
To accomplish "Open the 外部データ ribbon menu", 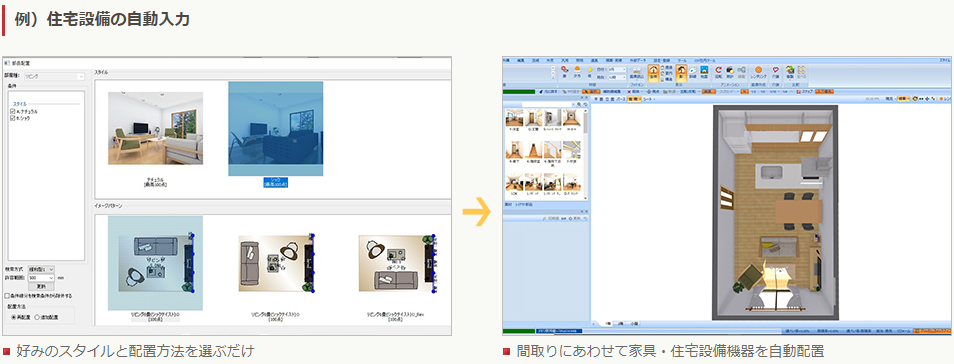I will pos(638,61).
